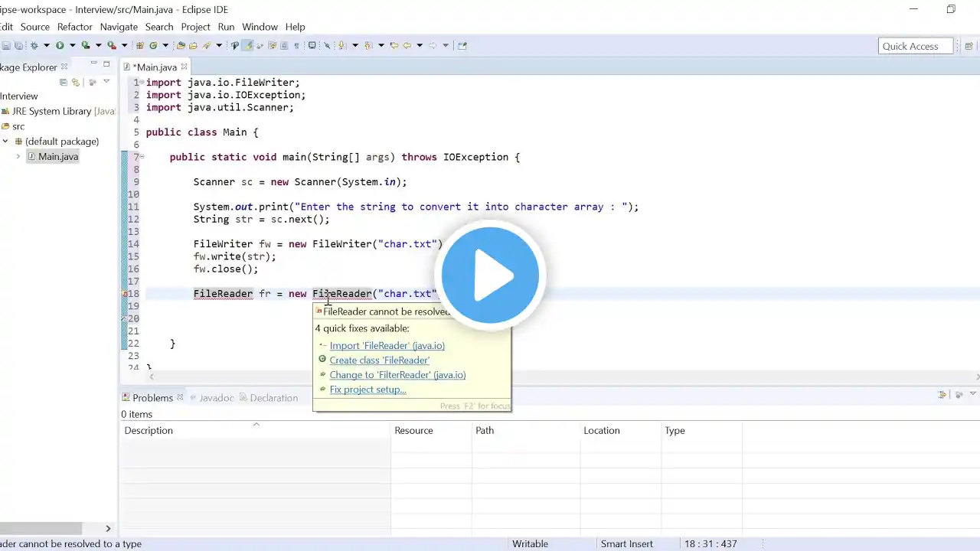Image resolution: width=980 pixels, height=551 pixels.
Task: Click the Quick Access search field
Action: click(915, 46)
